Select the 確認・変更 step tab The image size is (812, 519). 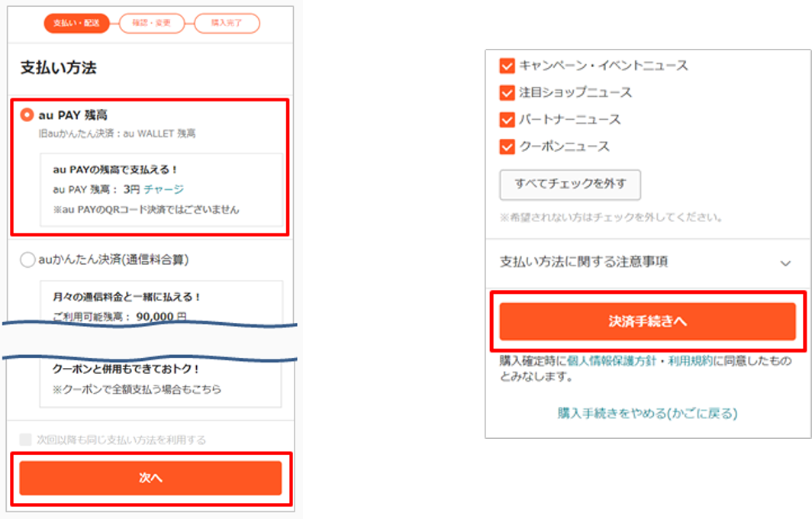pyautogui.click(x=152, y=24)
